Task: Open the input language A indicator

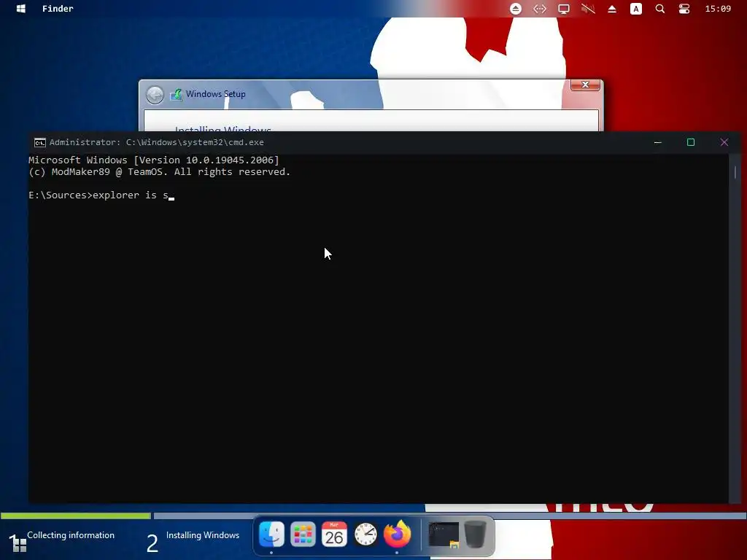Action: coord(636,9)
